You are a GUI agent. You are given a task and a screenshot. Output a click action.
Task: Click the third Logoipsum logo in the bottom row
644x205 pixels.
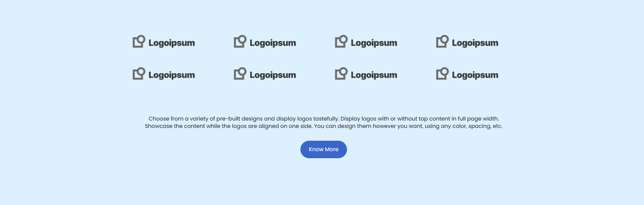click(366, 74)
